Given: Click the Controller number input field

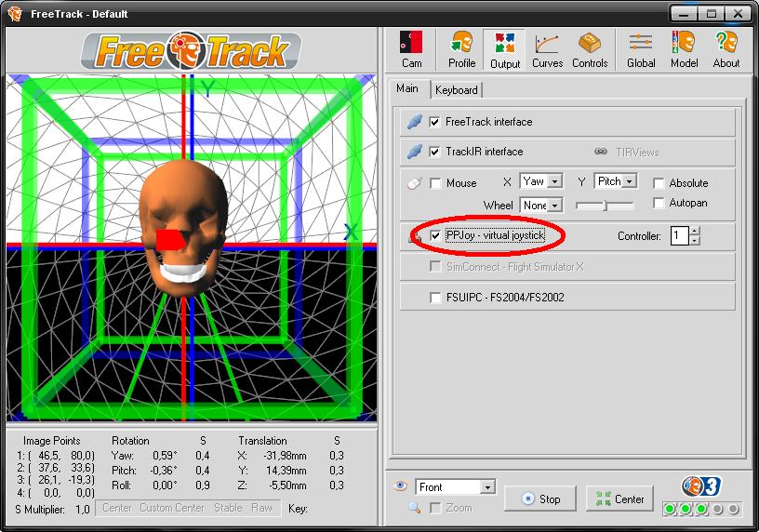Looking at the screenshot, I should [680, 235].
